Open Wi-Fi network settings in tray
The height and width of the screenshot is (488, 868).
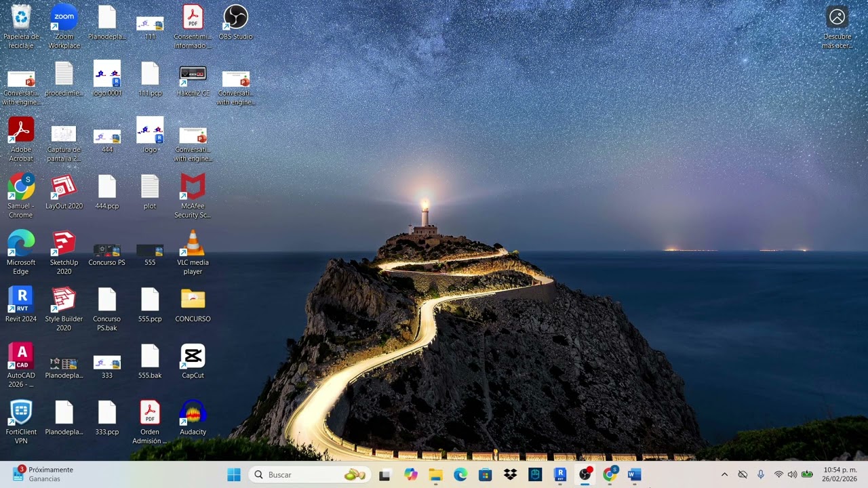[x=778, y=474]
